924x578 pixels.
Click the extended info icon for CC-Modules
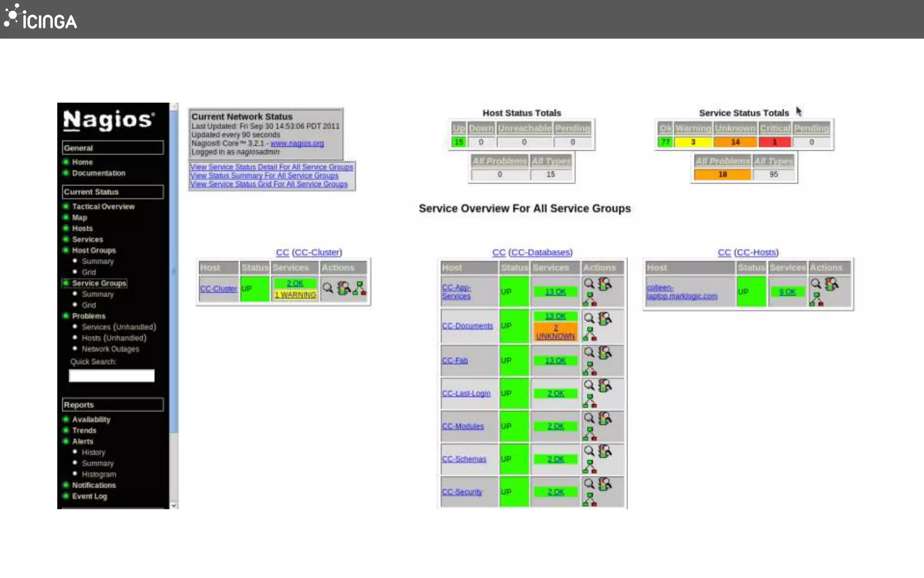coord(605,418)
